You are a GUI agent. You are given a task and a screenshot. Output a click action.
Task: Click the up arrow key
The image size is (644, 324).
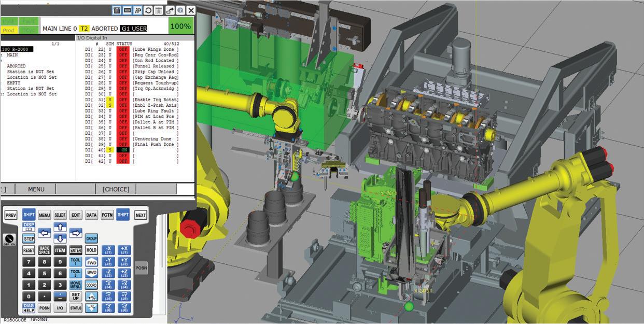[60, 227]
